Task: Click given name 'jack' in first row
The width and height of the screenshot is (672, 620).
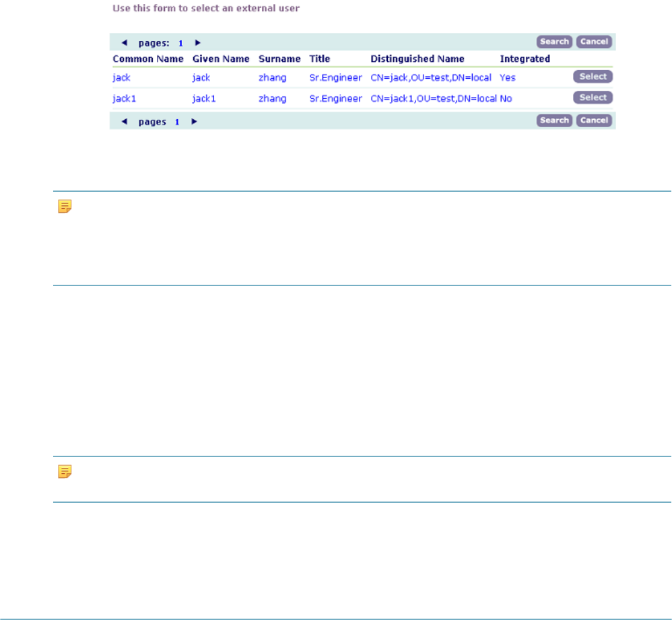Action: pyautogui.click(x=201, y=77)
